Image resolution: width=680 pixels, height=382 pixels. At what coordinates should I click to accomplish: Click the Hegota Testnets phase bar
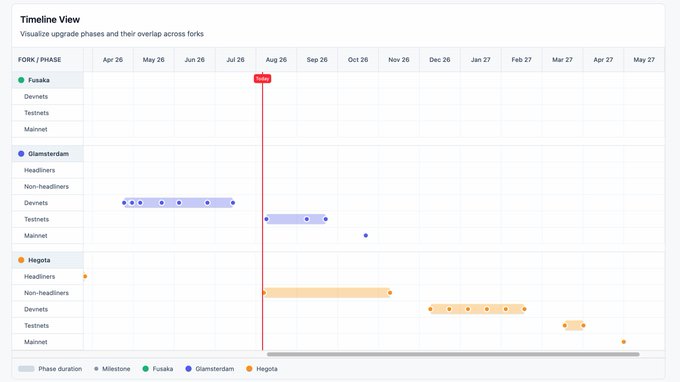pos(574,325)
